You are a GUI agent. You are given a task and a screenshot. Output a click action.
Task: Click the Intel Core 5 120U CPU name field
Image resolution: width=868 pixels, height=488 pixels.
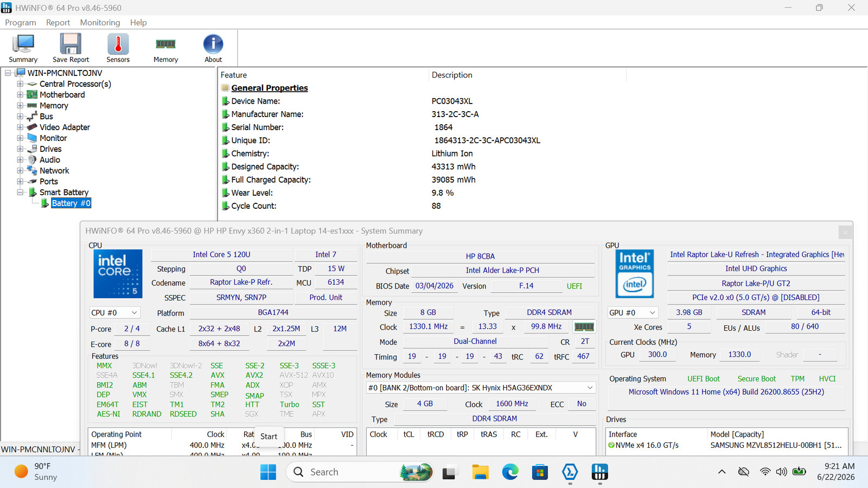221,254
